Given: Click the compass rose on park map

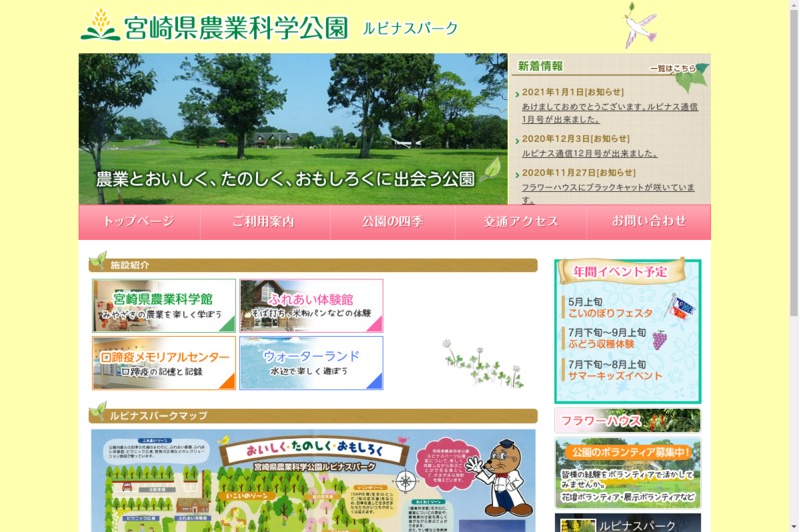Looking at the screenshot, I should 406,481.
